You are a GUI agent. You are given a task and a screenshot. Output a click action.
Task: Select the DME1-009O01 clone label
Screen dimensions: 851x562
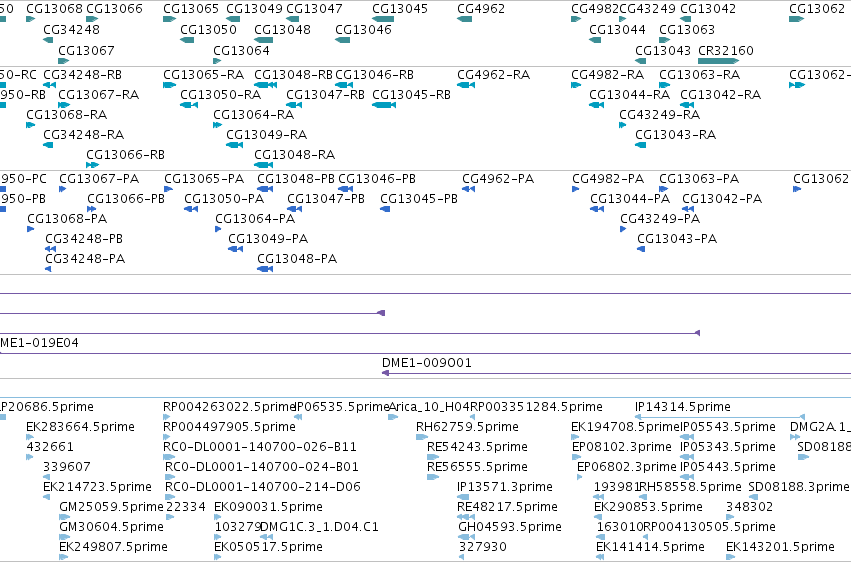pyautogui.click(x=427, y=363)
